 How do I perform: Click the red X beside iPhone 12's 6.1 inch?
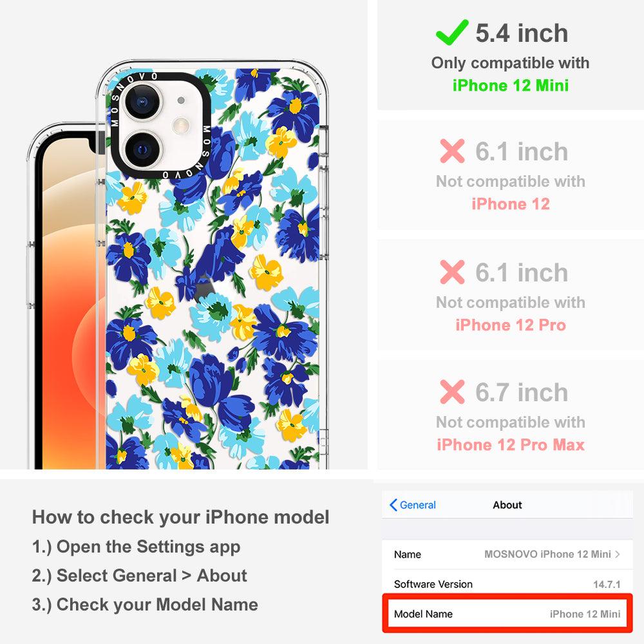coord(452,151)
